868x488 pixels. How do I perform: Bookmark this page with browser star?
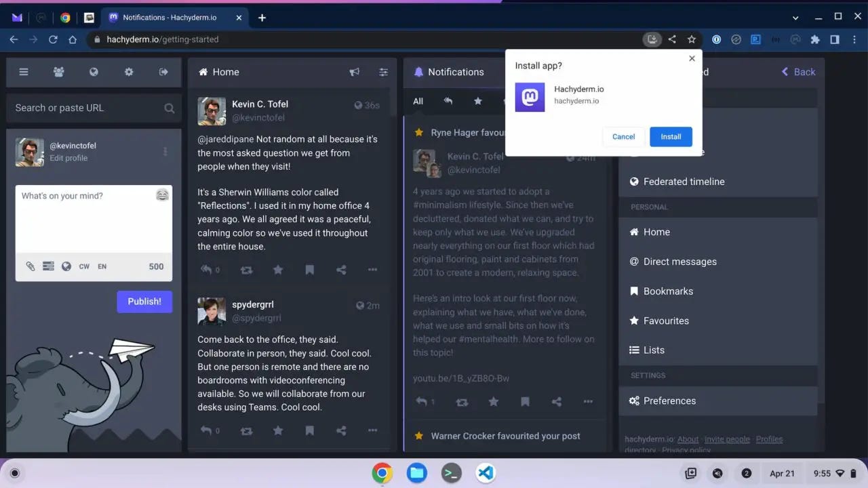point(692,39)
